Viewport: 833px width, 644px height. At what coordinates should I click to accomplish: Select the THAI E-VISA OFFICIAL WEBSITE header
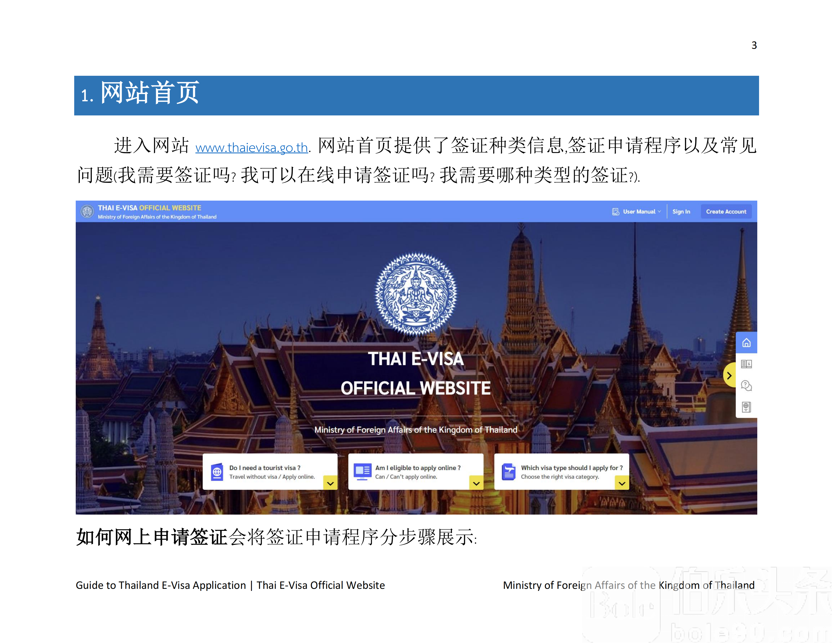point(149,208)
